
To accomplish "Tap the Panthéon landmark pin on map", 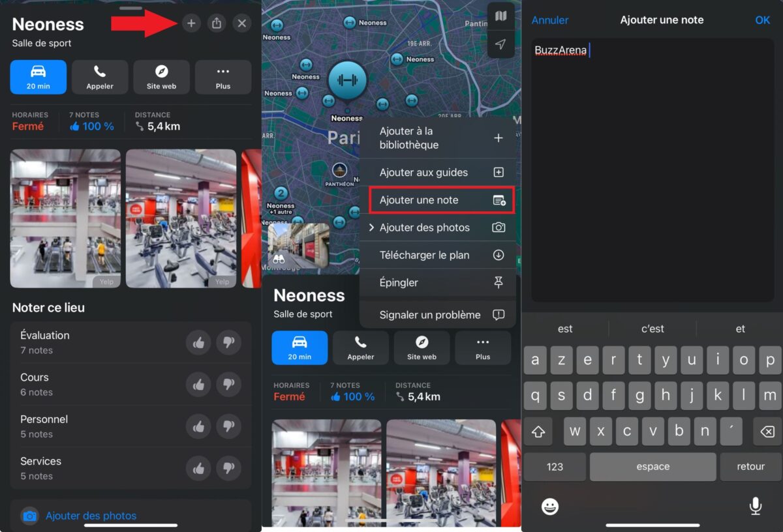I will click(339, 171).
